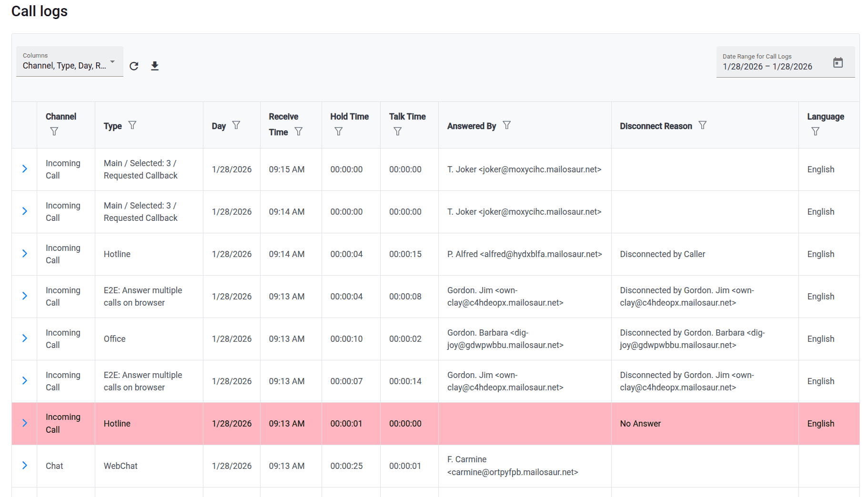This screenshot has height=497, width=868.
Task: Open the Disconnect Reason column filter
Action: [703, 125]
